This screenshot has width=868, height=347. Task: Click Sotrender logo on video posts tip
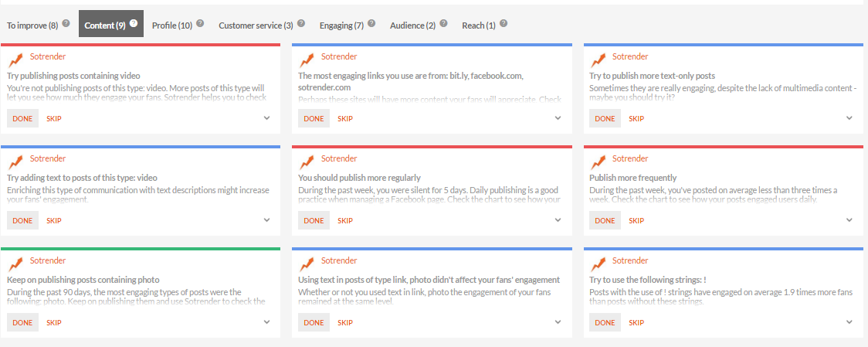click(15, 60)
